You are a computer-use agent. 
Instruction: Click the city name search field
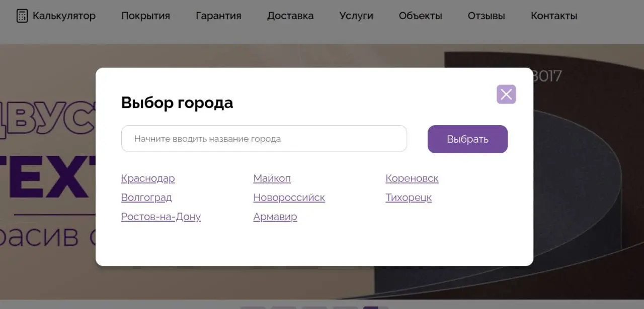[x=264, y=139]
